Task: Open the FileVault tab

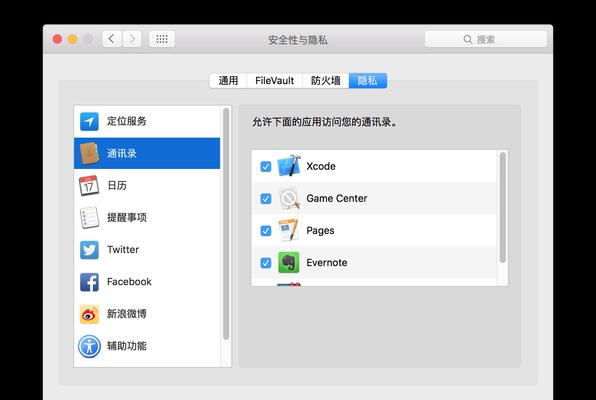Action: pos(274,81)
